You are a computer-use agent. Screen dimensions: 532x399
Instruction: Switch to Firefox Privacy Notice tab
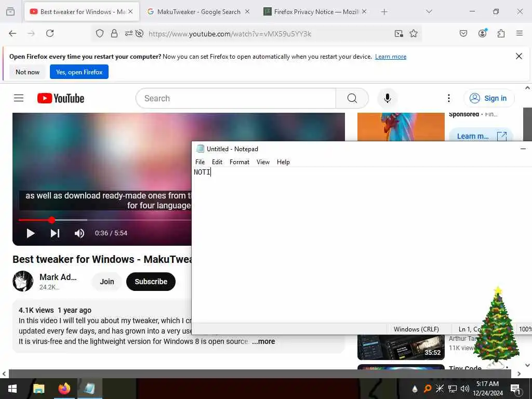pos(315,12)
